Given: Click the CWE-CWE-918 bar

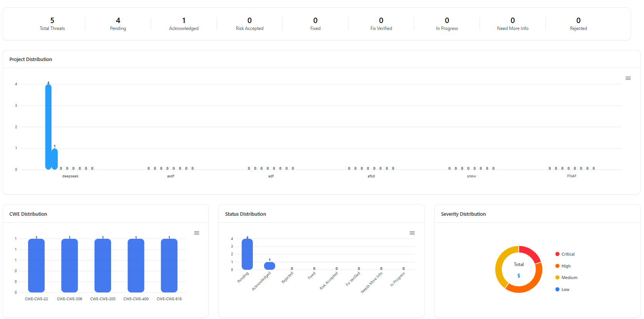Looking at the screenshot, I should 169,266.
